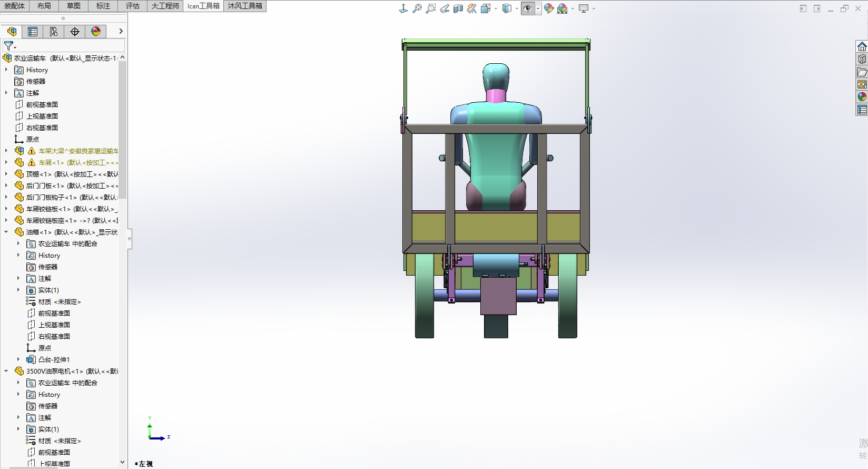Image resolution: width=868 pixels, height=469 pixels.
Task: Click warning icon beside 车架大梁 component
Action: click(x=32, y=151)
